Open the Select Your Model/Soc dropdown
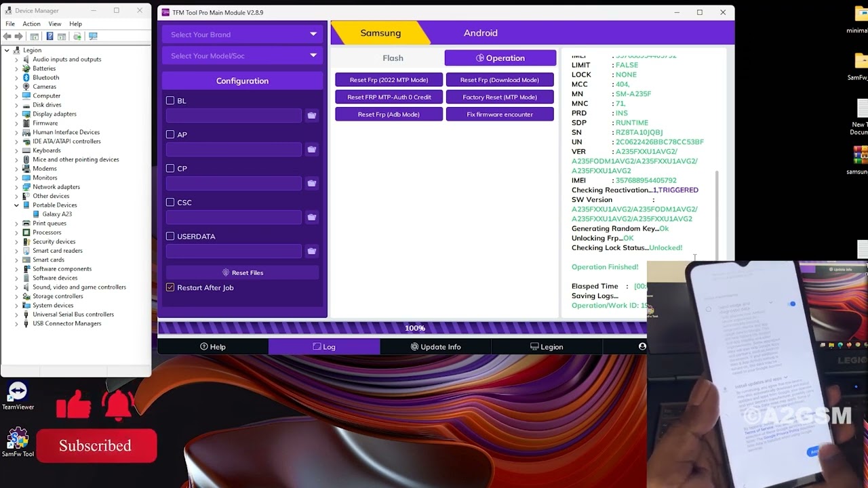The image size is (868, 488). [243, 56]
